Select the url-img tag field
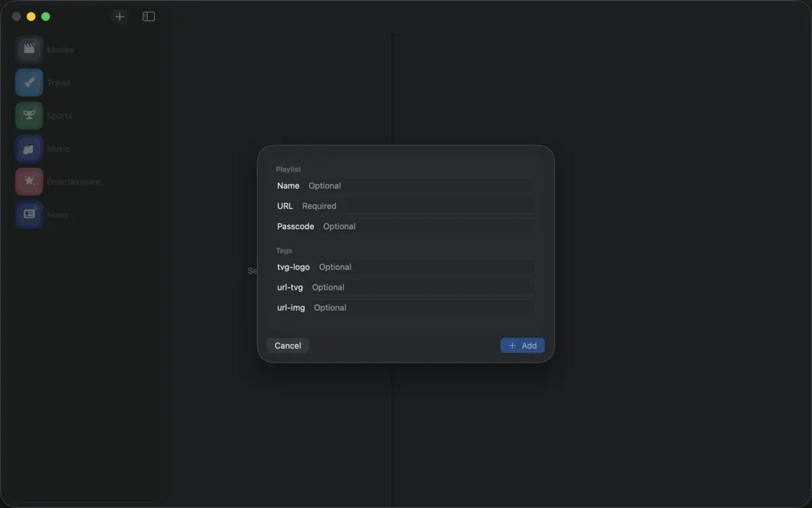 click(x=423, y=308)
